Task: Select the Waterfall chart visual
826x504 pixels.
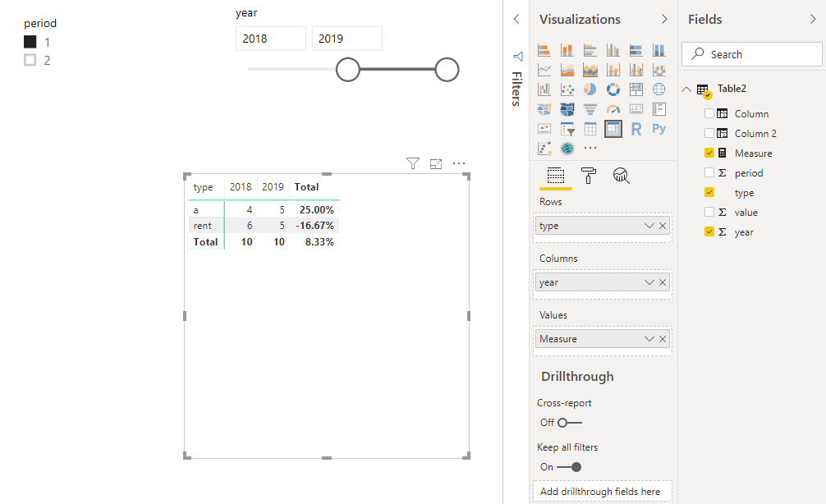Action: click(x=544, y=89)
